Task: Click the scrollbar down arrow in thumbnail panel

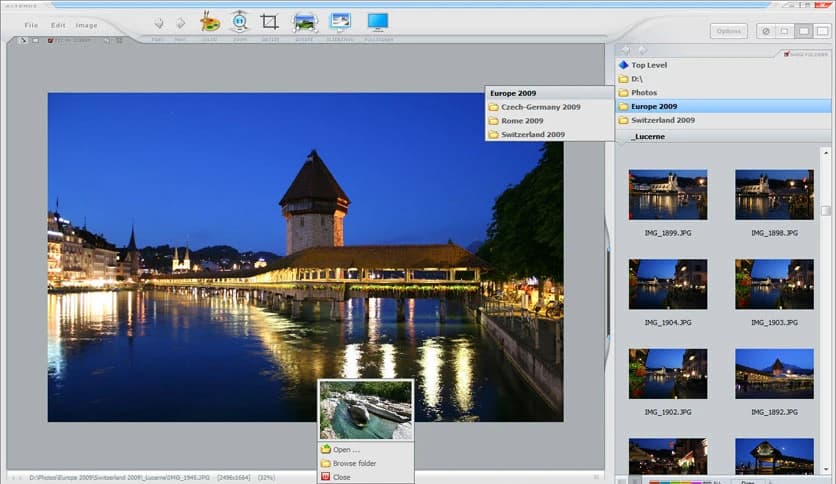Action: pos(826,469)
